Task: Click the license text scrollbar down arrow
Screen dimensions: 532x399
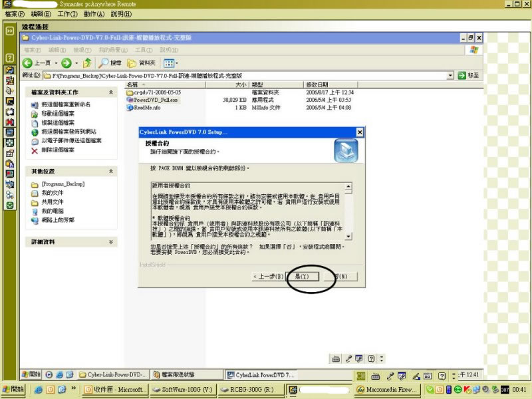Action: [x=348, y=236]
